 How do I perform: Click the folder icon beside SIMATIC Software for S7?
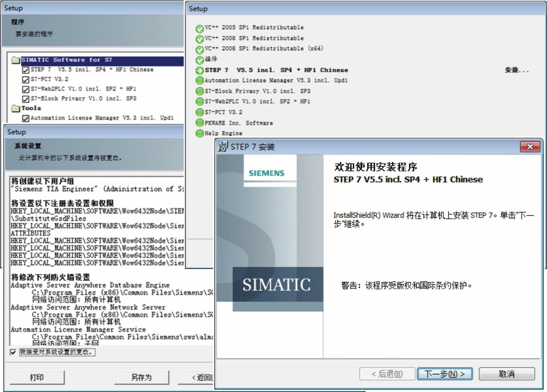(15, 60)
